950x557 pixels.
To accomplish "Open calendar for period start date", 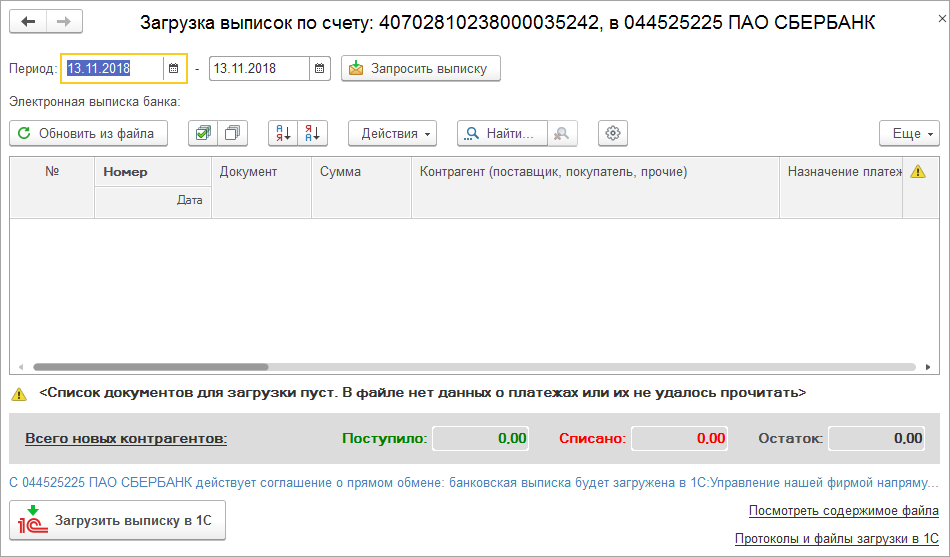I will tap(174, 69).
